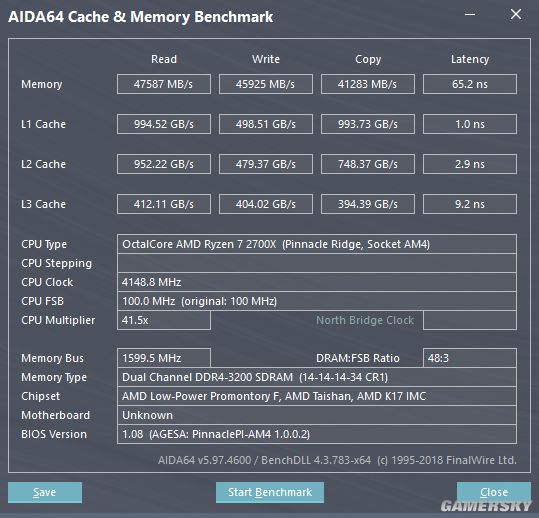Click the Memory Type label
539x518 pixels.
tap(54, 377)
